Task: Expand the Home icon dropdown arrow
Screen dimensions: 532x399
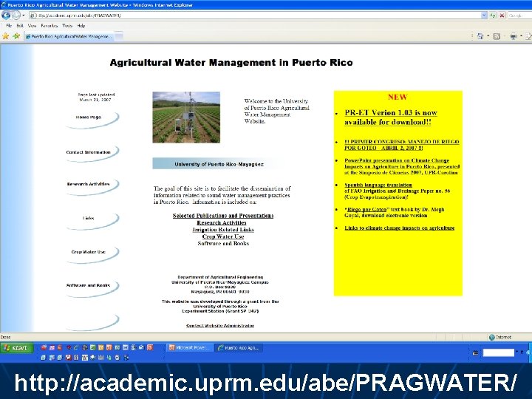Action: [488, 36]
